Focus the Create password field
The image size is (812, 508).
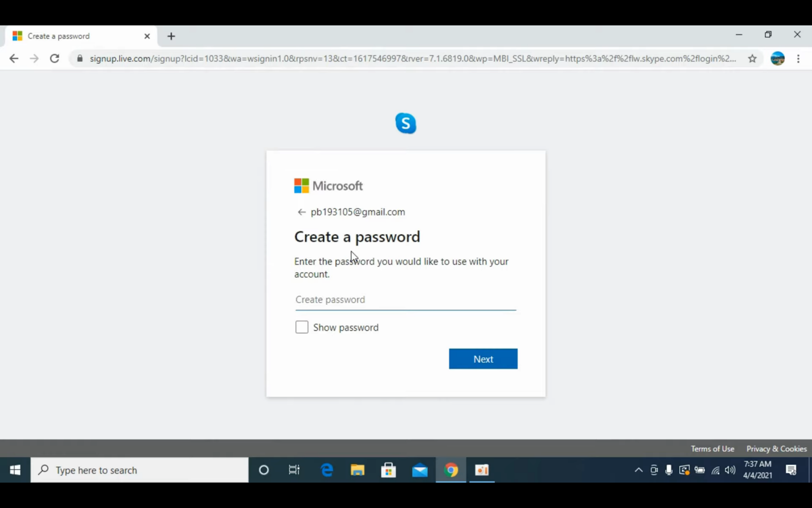[405, 300]
